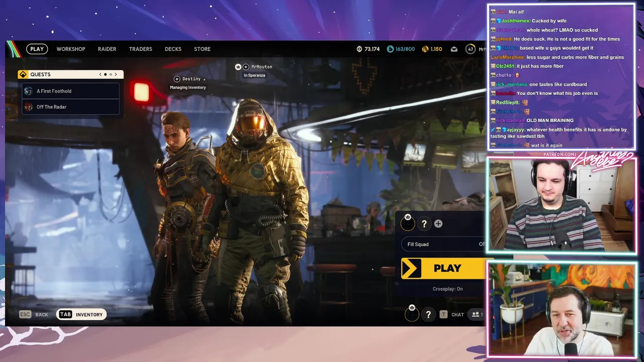Click the coins currency icon beside 73,174
This screenshot has height=362, width=644.
tap(359, 49)
